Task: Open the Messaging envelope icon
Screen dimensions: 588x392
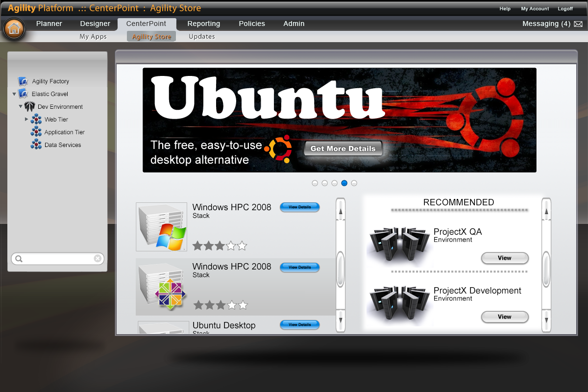Action: [x=578, y=24]
